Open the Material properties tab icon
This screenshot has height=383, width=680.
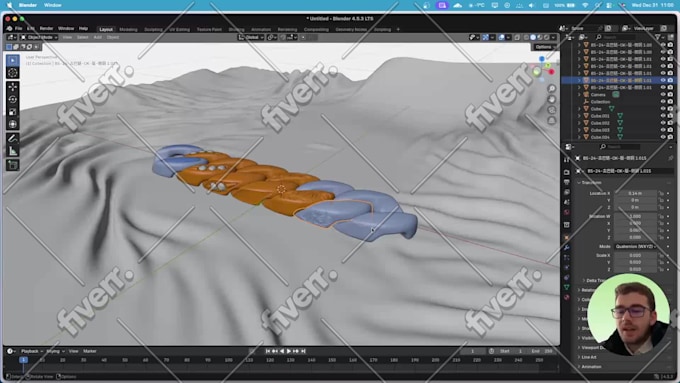tap(566, 297)
